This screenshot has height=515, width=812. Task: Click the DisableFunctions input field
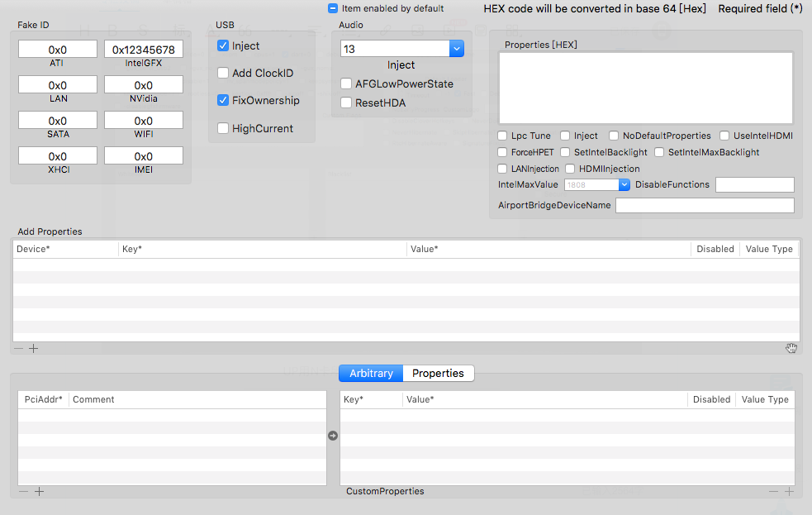pos(754,184)
